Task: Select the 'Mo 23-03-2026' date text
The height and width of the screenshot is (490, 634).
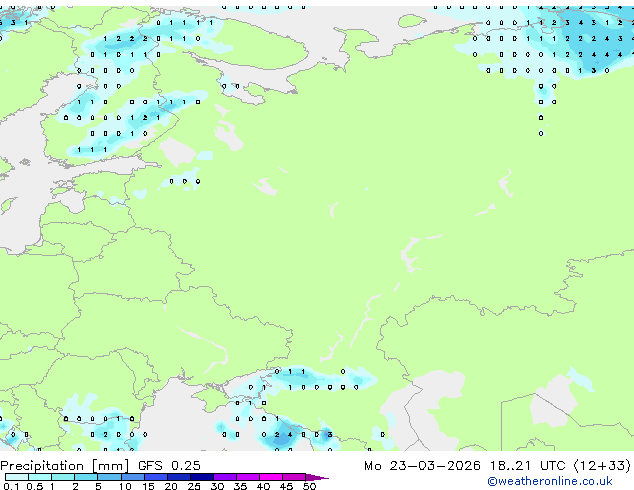Action: 422,466
